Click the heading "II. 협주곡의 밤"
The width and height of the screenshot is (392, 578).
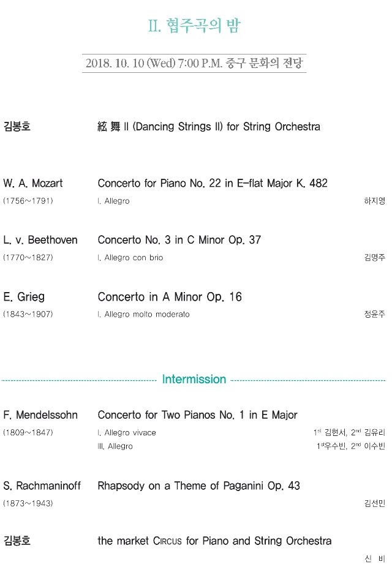(194, 27)
